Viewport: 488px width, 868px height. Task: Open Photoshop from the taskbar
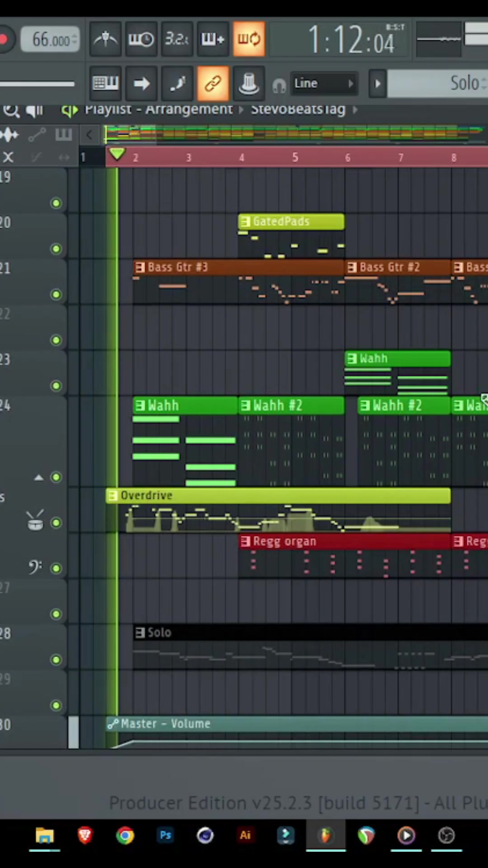tap(165, 835)
